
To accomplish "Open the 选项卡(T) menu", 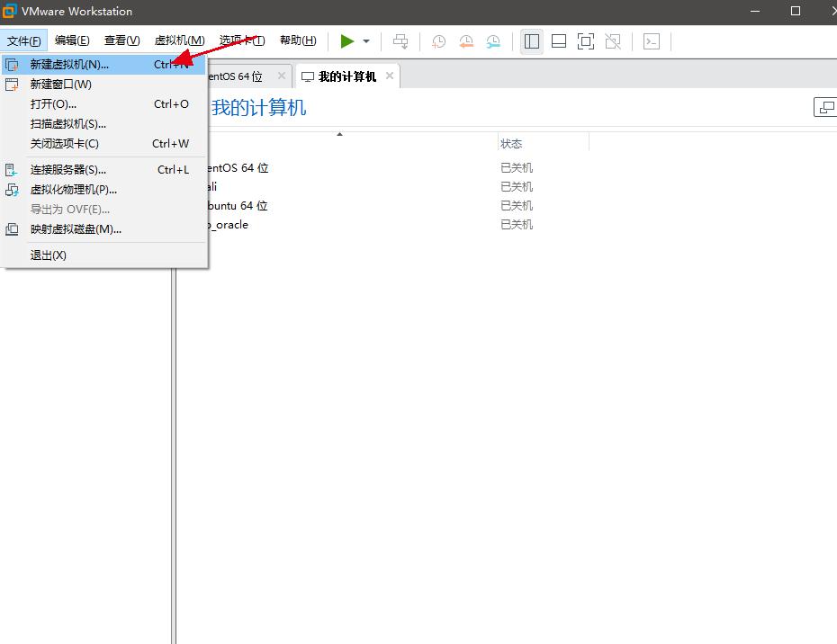I will tap(242, 40).
